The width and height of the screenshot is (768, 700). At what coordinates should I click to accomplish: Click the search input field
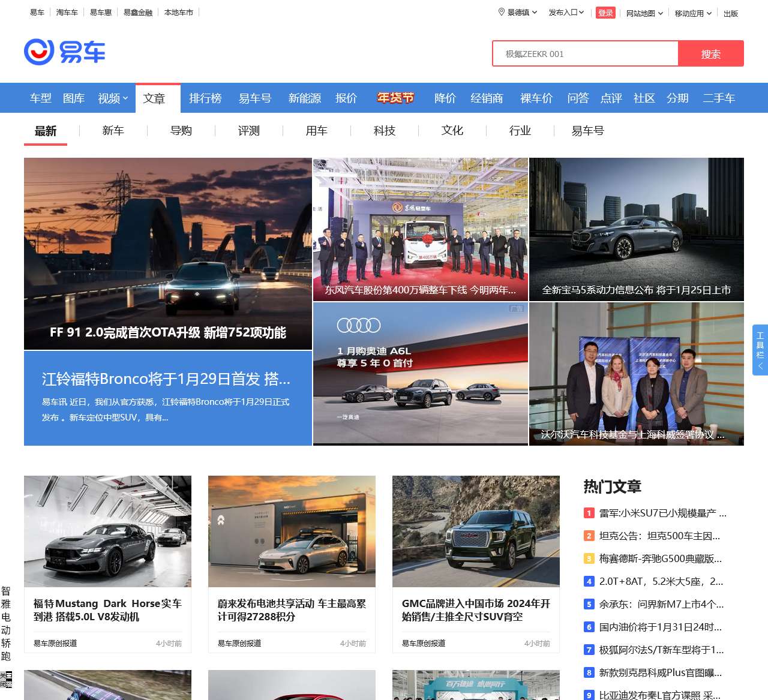(x=586, y=54)
